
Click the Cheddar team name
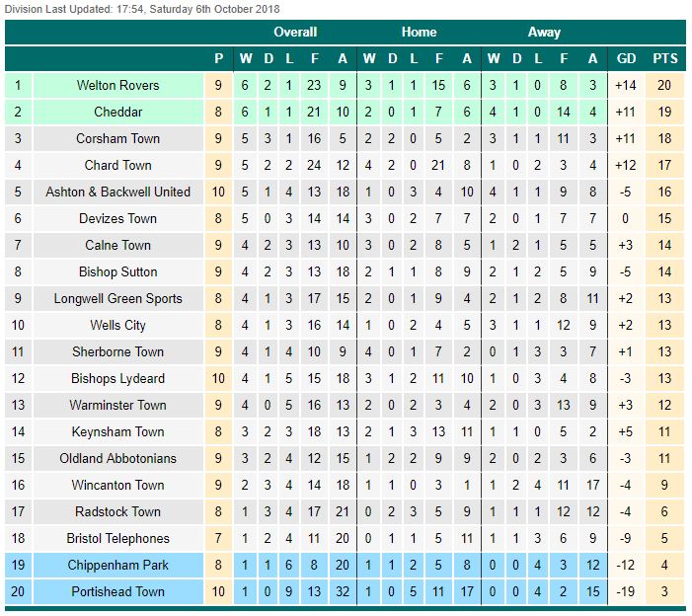pyautogui.click(x=117, y=112)
